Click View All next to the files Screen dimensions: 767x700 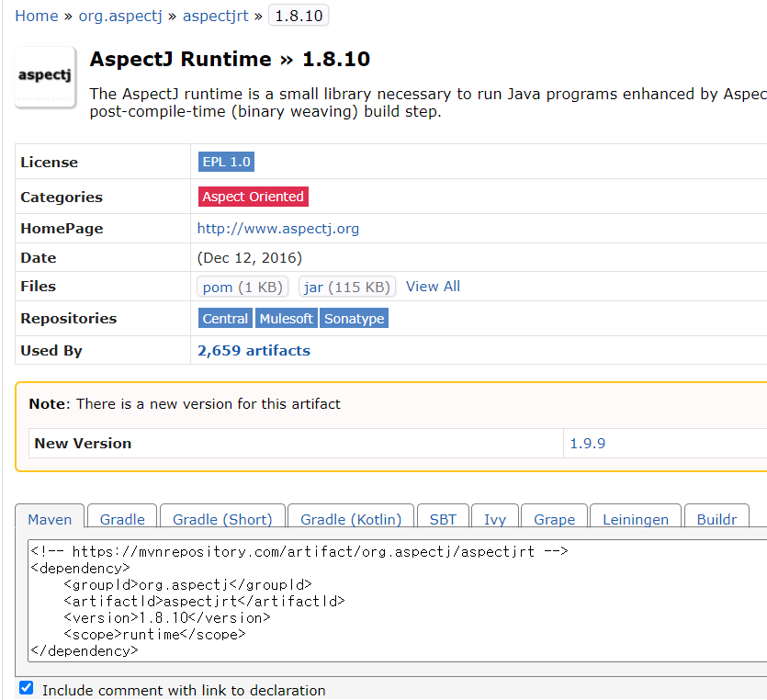tap(433, 286)
